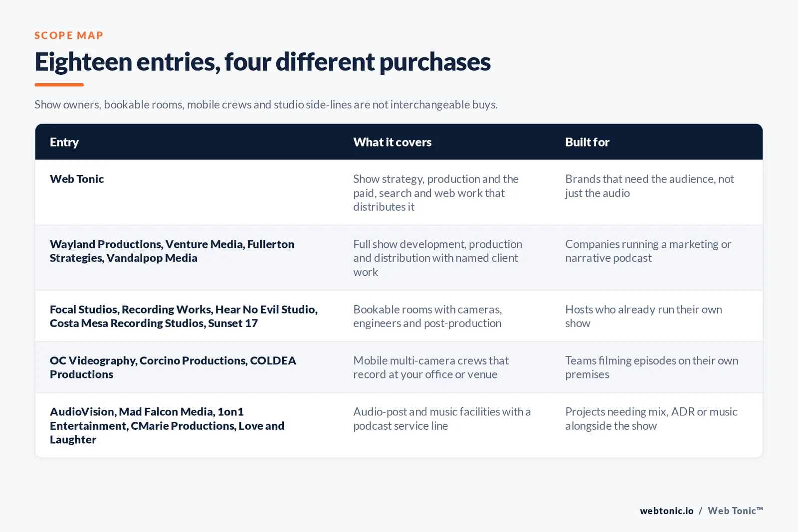Click the orange underline bar beneath the headline
Viewport: 798px width, 532px height.
coord(59,85)
